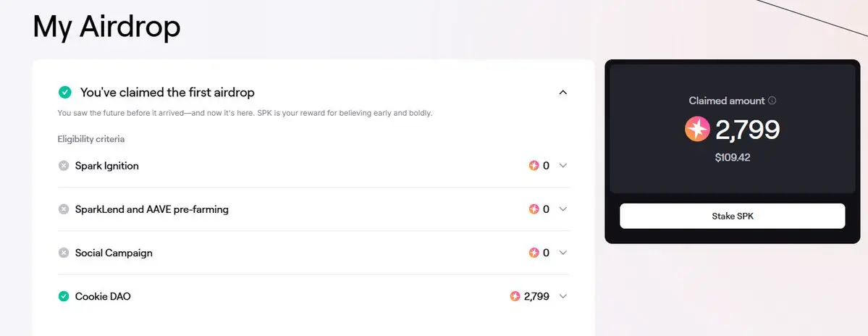This screenshot has height=336, width=868.
Task: Collapse the claimed first airdrop section
Action: [x=563, y=93]
